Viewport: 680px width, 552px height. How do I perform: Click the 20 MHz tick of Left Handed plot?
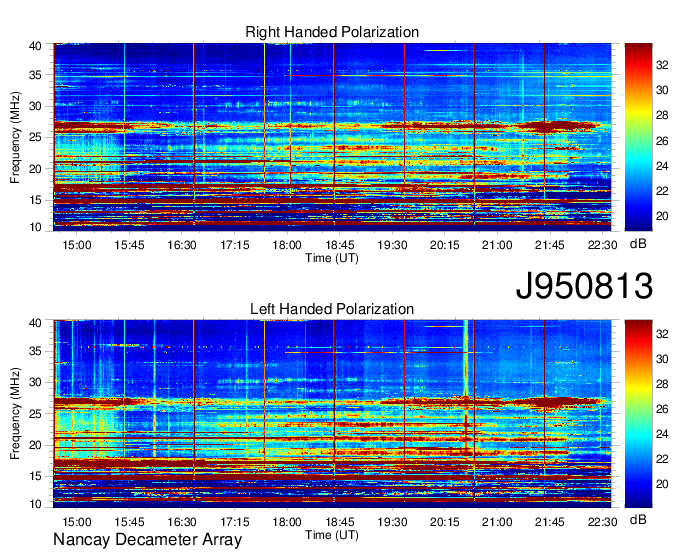[35, 445]
